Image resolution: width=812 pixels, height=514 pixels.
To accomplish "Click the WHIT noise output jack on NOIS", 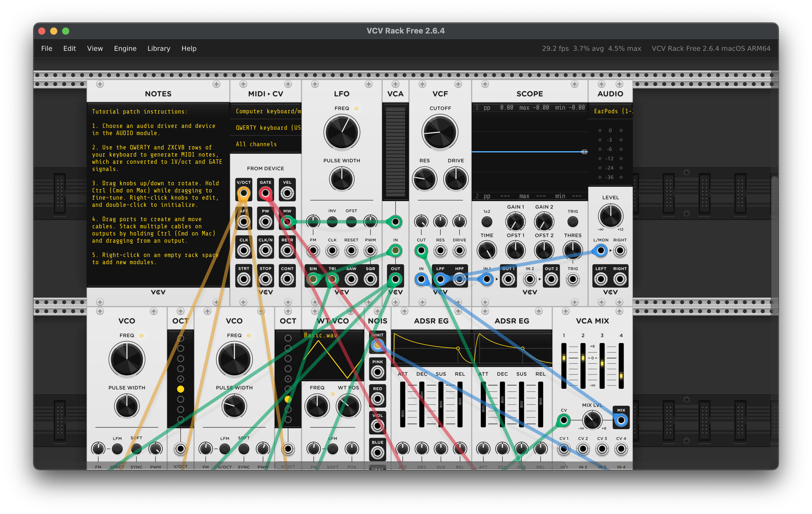I will [377, 345].
